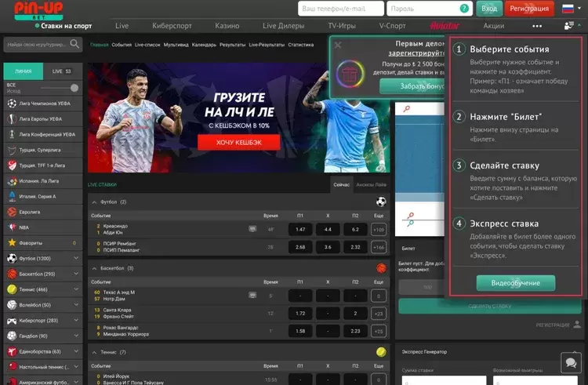This screenshot has height=385, width=588.
Task: Open the Live top menu
Action: click(x=122, y=26)
